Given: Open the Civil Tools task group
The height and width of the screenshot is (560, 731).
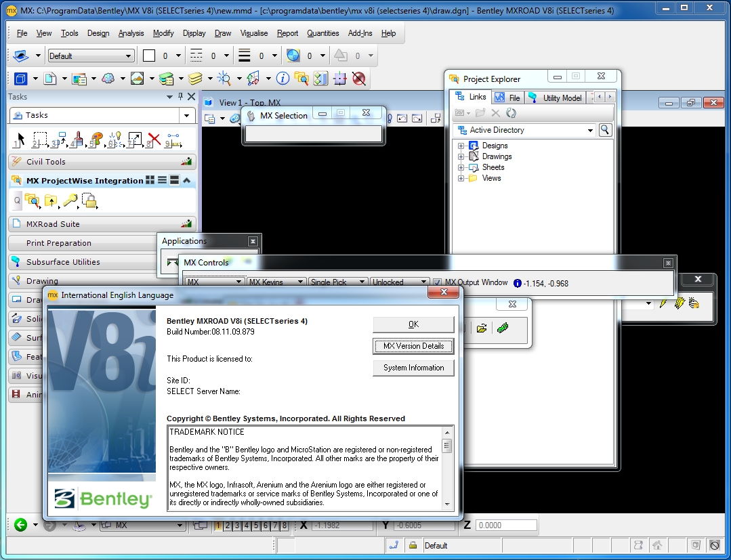Looking at the screenshot, I should pos(102,162).
